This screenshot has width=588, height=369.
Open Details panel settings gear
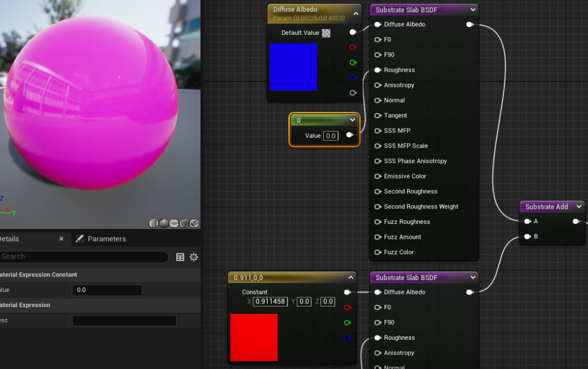pos(194,257)
